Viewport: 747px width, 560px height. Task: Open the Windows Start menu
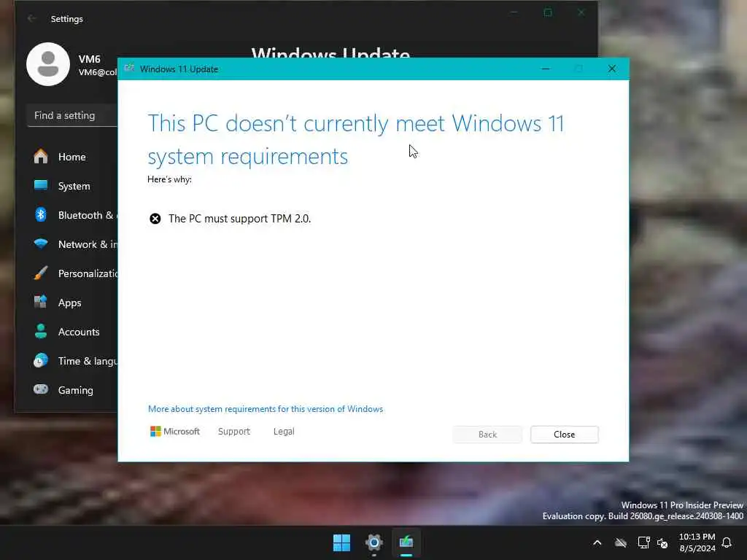tap(341, 542)
